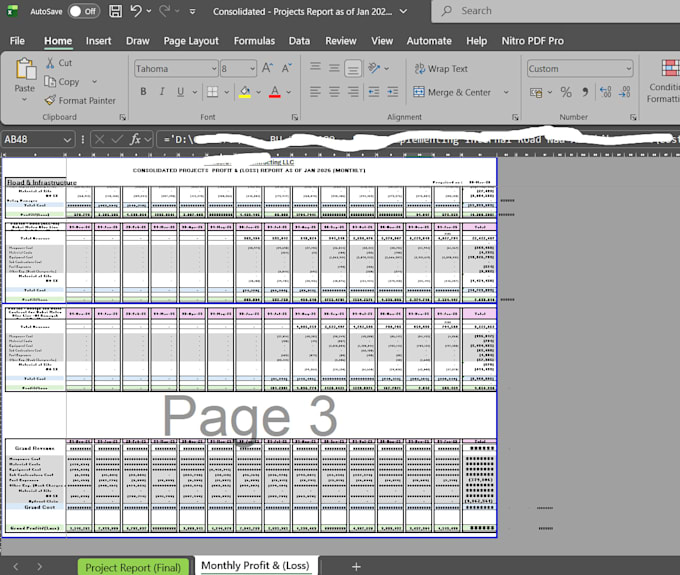Screen dimensions: 680x575
Task: Click the Copy button
Action: click(62, 82)
